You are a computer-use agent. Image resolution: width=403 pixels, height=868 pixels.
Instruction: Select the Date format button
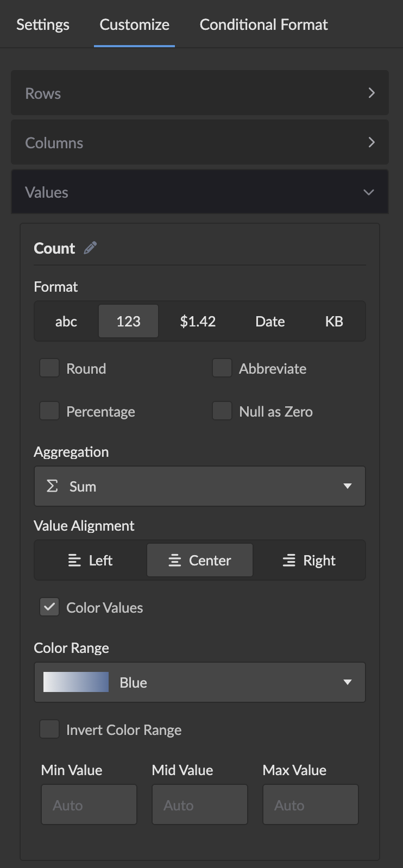[x=270, y=322]
